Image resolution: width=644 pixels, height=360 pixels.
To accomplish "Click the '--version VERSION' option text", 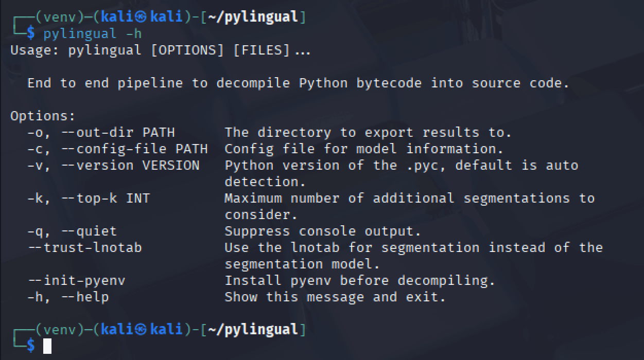I will pyautogui.click(x=130, y=165).
